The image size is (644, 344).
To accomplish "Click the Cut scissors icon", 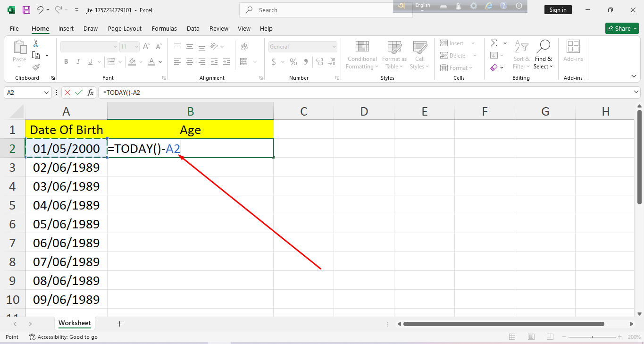I will [x=36, y=43].
